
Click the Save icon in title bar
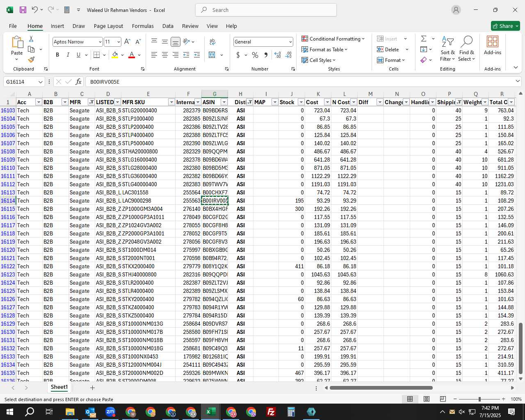(x=23, y=10)
